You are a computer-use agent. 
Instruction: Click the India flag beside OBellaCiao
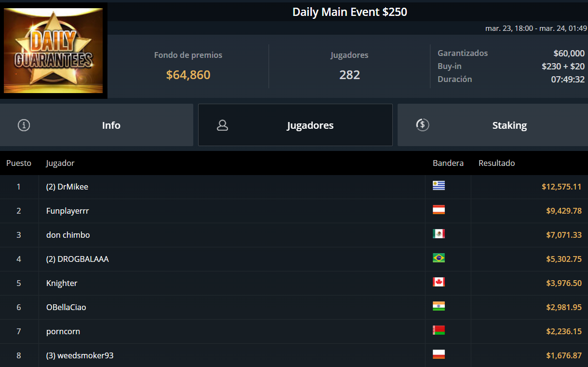439,306
